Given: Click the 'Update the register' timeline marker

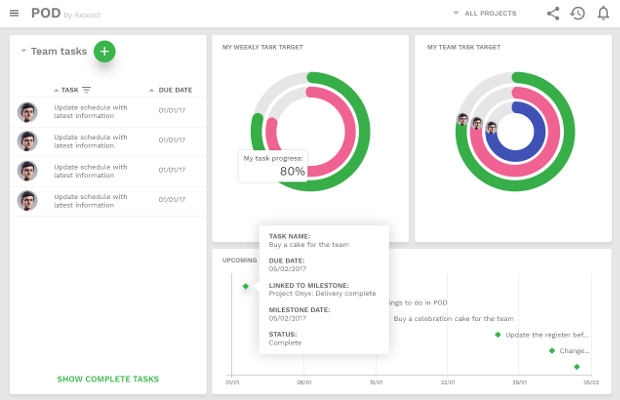Looking at the screenshot, I should (498, 335).
